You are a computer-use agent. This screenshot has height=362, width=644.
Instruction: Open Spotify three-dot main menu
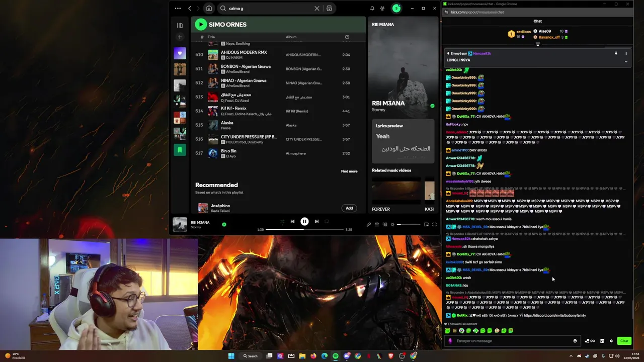(x=178, y=9)
